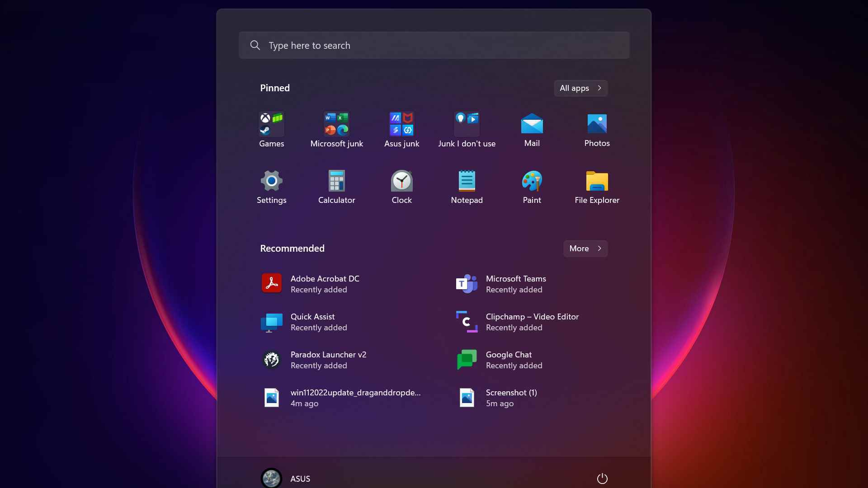Launch the Photos app
Viewport: 868px width, 488px height.
click(597, 130)
